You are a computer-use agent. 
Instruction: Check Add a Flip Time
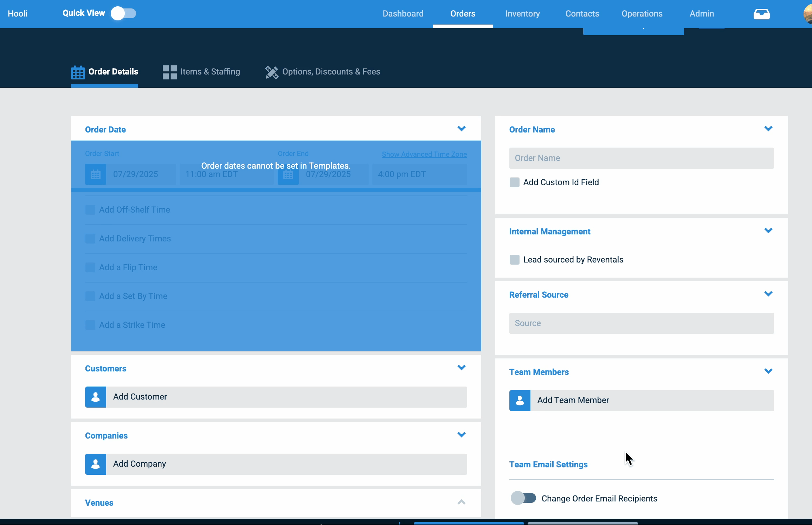(x=90, y=267)
